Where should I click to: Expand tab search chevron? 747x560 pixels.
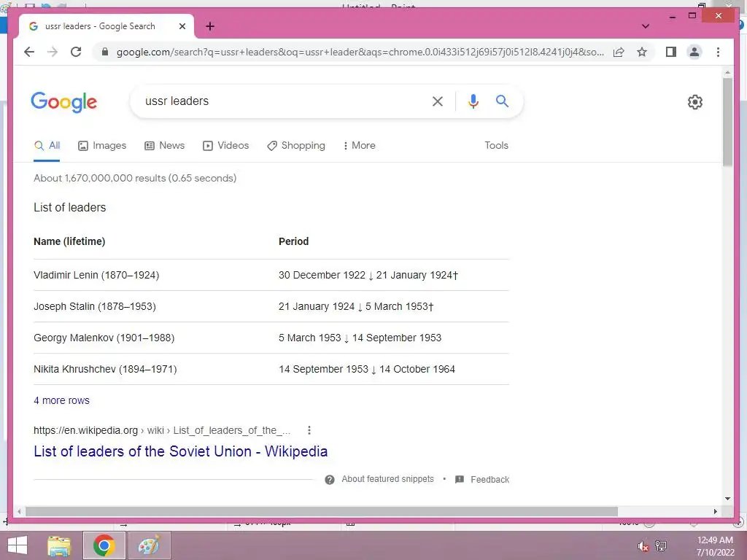coord(646,26)
